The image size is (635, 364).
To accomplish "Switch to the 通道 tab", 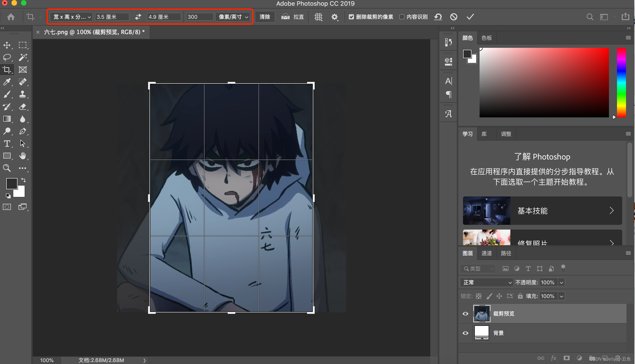I will (x=486, y=253).
